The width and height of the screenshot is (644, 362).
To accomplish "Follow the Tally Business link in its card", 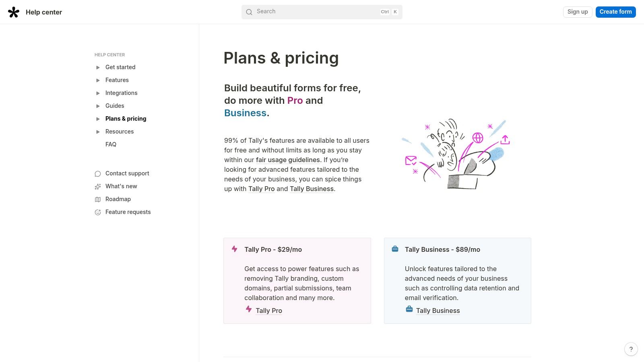I will (438, 311).
